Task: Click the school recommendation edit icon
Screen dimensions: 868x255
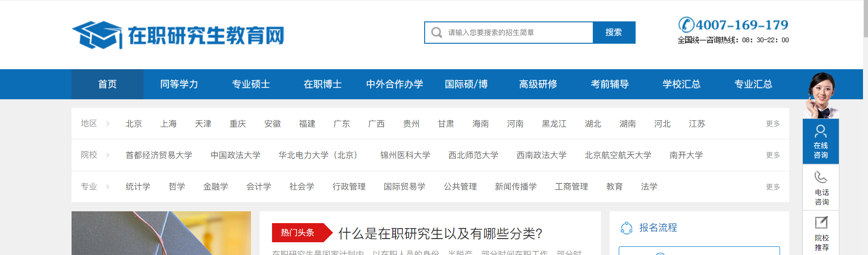Action: point(821,223)
